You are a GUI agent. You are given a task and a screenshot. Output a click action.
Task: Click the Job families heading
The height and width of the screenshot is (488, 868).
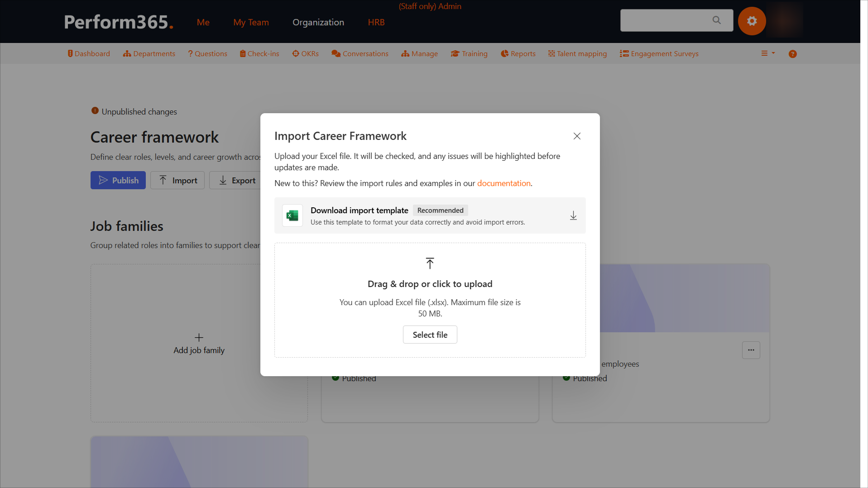click(x=127, y=226)
